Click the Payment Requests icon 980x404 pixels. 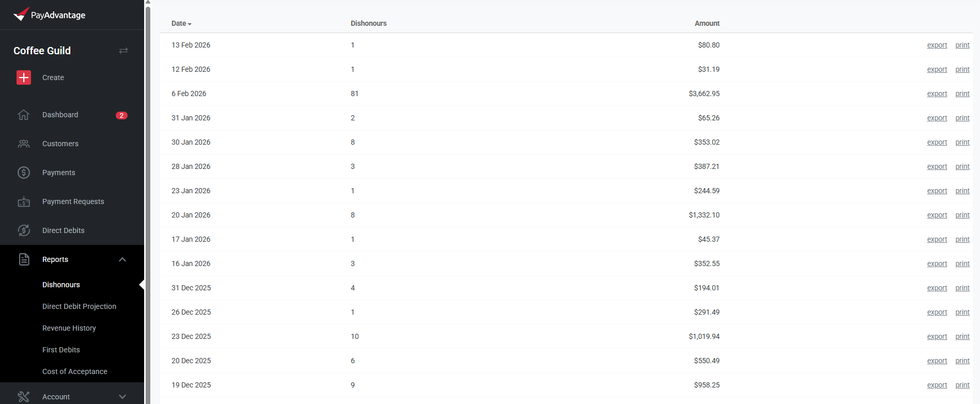coord(24,201)
